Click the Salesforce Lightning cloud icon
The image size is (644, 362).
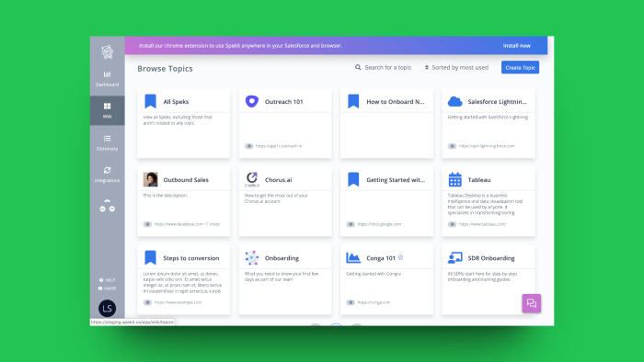(455, 101)
